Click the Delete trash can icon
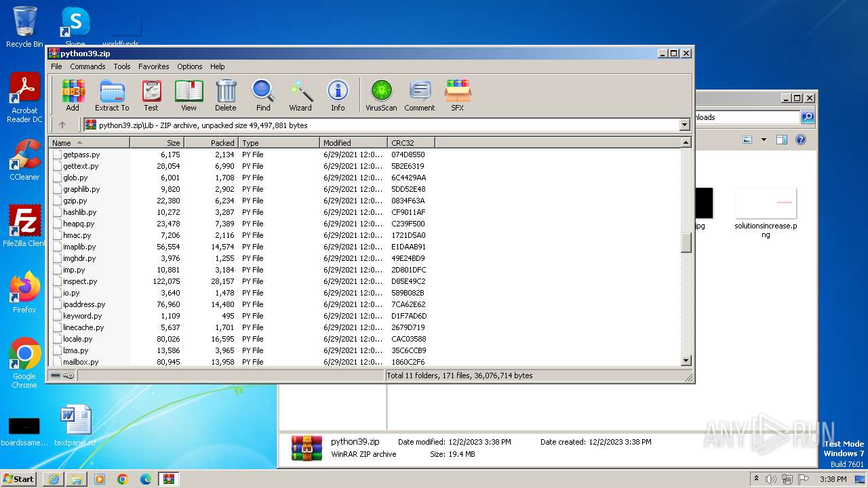 [x=226, y=96]
